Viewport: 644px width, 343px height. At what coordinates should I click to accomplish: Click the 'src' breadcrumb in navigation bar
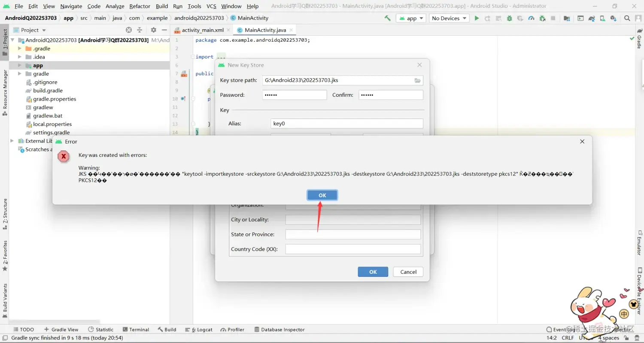84,18
